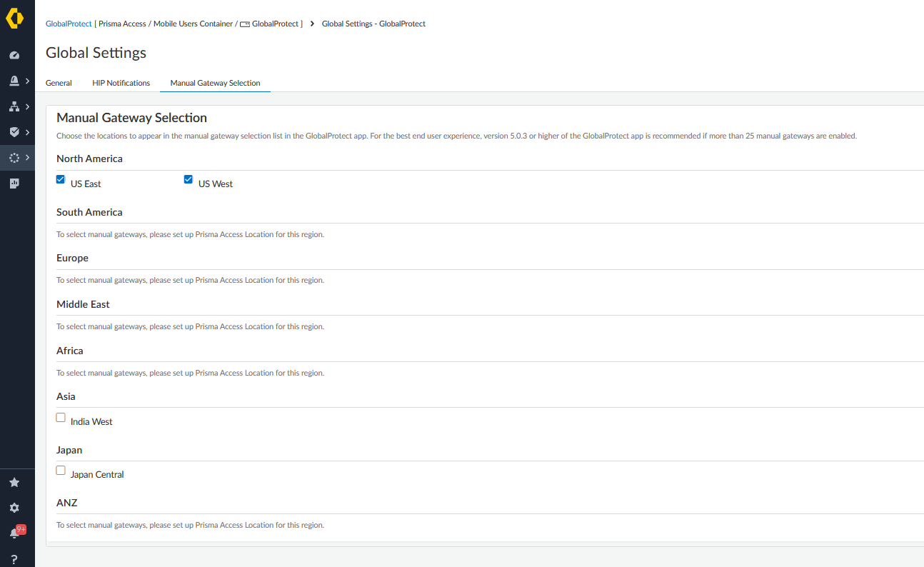The width and height of the screenshot is (924, 567).
Task: Click the small device icon in breadcrumb
Action: (x=245, y=24)
